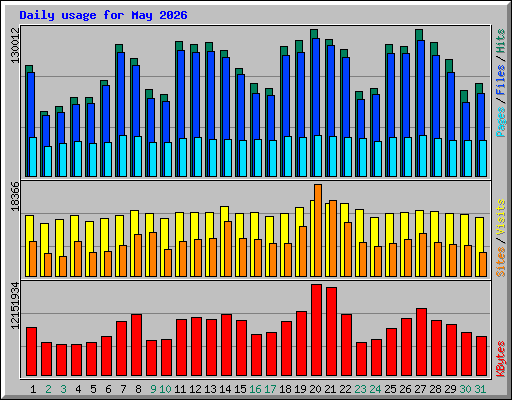The width and height of the screenshot is (512, 400).
Task: Click the Pages legend label
Action: coord(501,122)
